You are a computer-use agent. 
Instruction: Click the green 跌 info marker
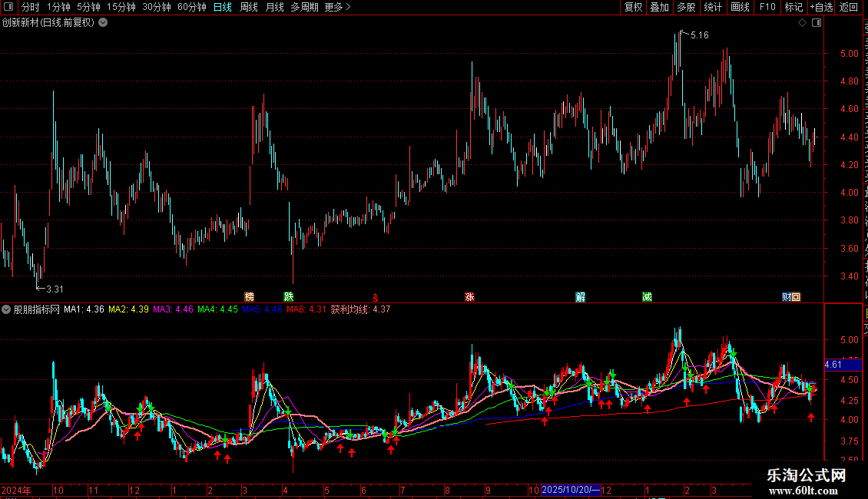click(288, 297)
